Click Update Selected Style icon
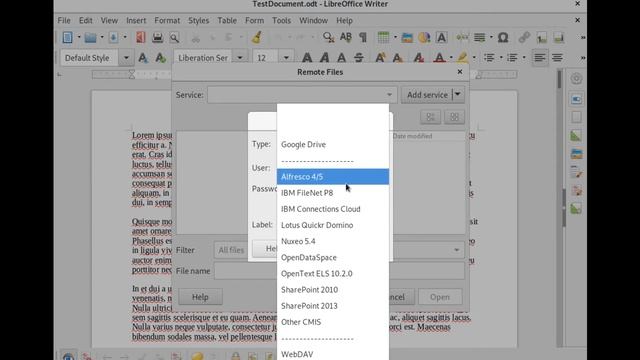The image size is (640, 360). point(143,58)
